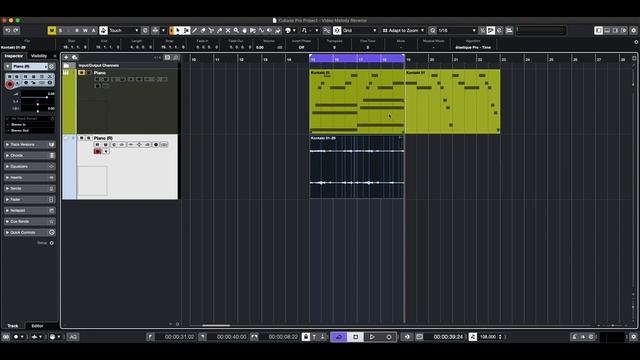This screenshot has width=640, height=360.
Task: Click the Play transport button
Action: click(372, 337)
